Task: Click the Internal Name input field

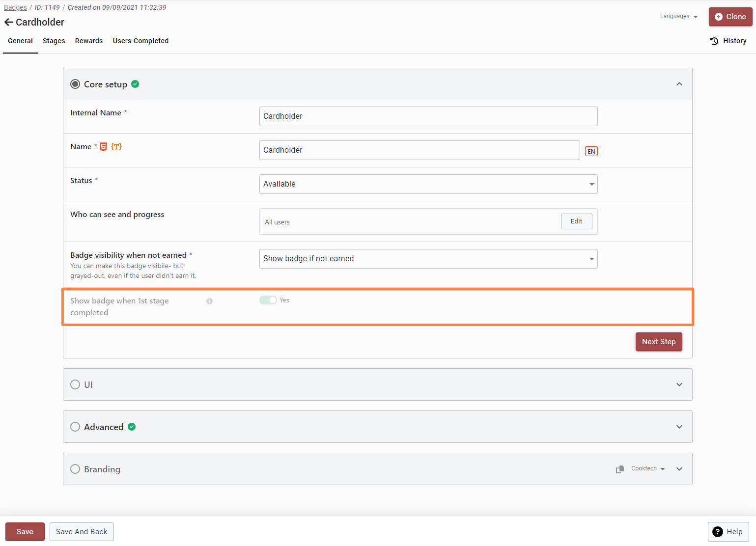Action: tap(428, 116)
